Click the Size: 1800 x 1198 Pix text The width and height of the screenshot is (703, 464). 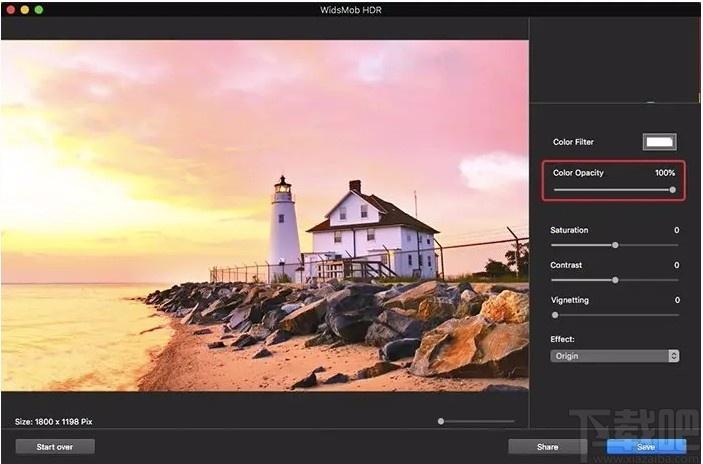[53, 421]
